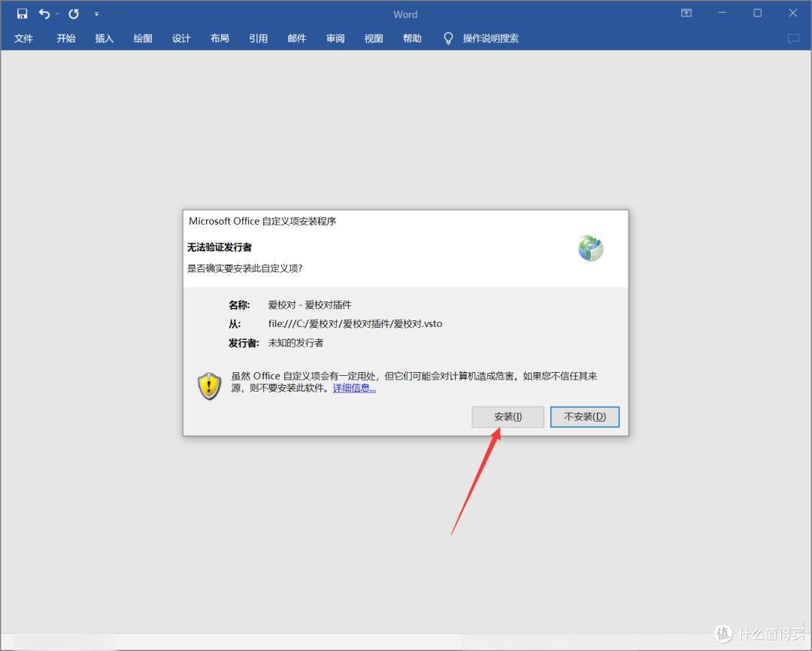This screenshot has width=812, height=651.
Task: Open the 视图 ribbon tab
Action: (x=374, y=38)
